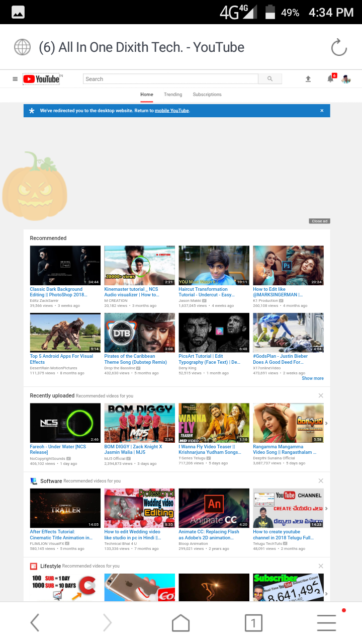Dismiss the desktop redirect banner
Viewport: 362px width, 644px height.
tap(322, 111)
